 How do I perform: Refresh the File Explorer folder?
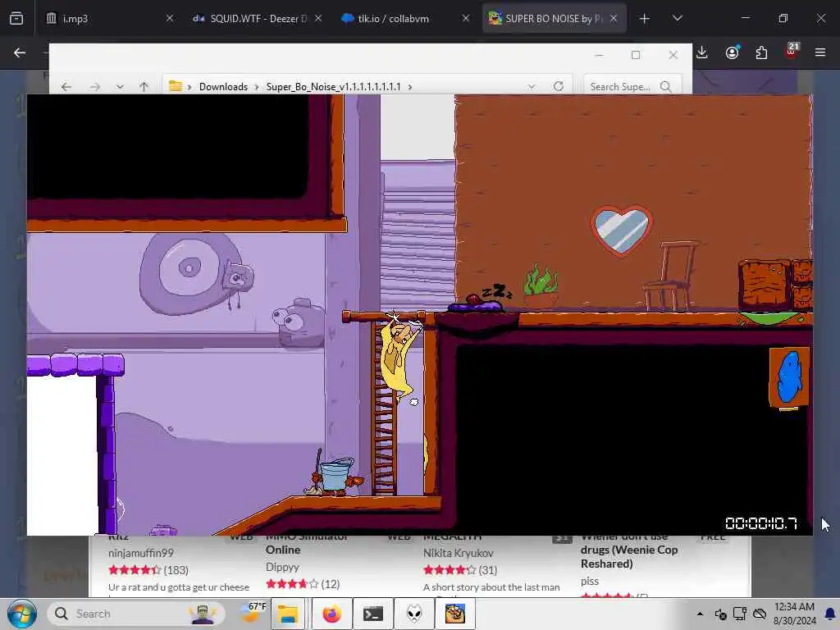(558, 87)
